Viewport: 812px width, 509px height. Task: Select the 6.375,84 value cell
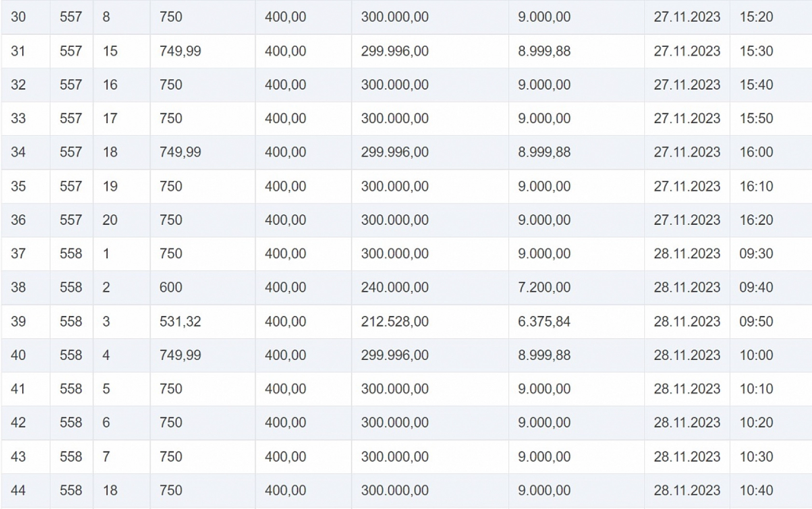point(544,321)
